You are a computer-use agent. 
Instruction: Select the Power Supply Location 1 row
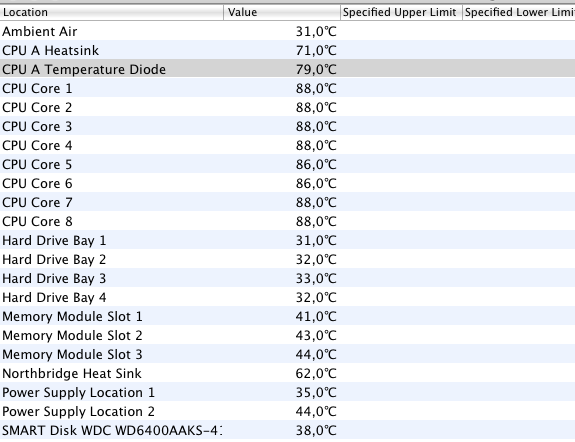[288, 392]
